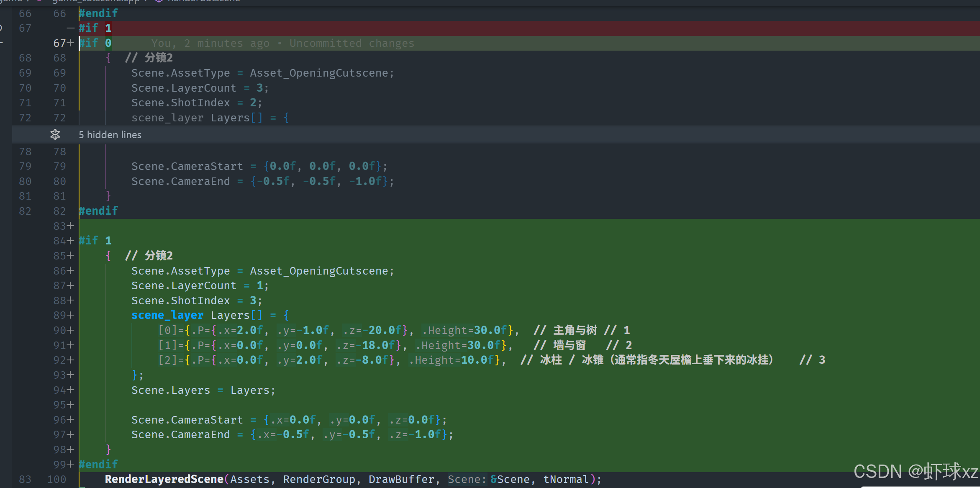Expand the '5 hidden lines' region

tap(110, 135)
